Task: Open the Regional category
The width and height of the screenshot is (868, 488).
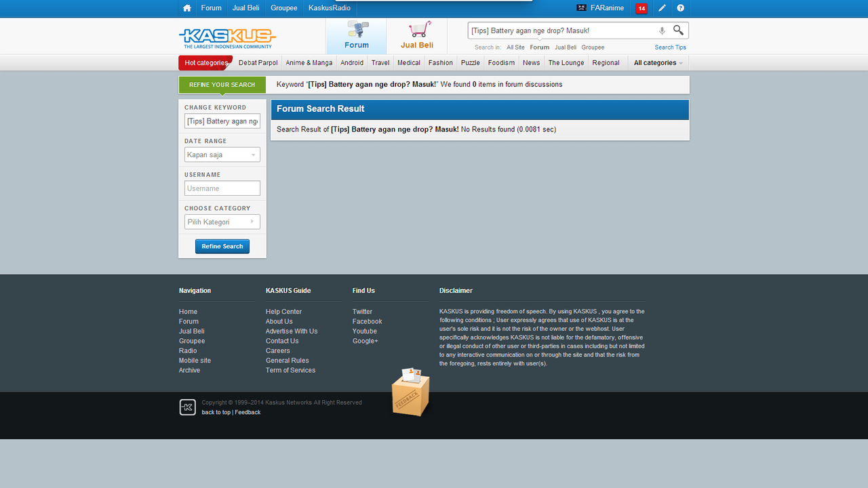Action: coord(606,63)
